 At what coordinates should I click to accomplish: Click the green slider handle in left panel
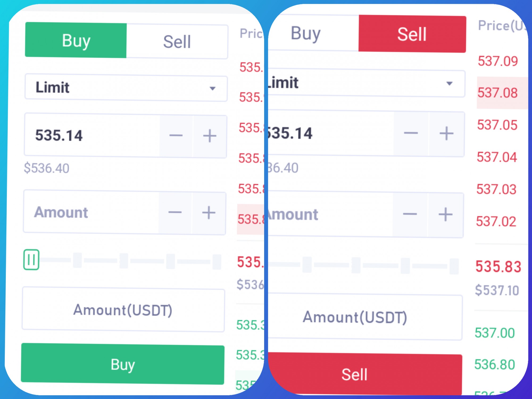[x=31, y=260]
